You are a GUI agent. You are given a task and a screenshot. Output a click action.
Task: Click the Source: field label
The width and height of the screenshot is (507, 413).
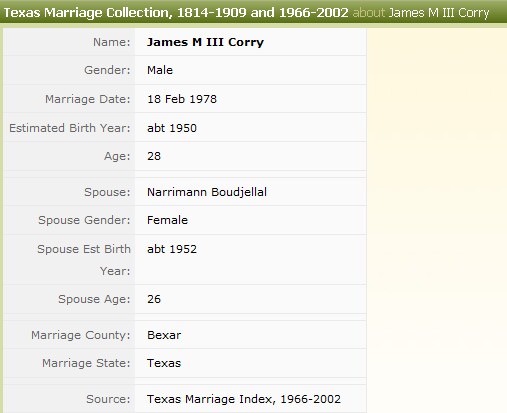pos(108,399)
